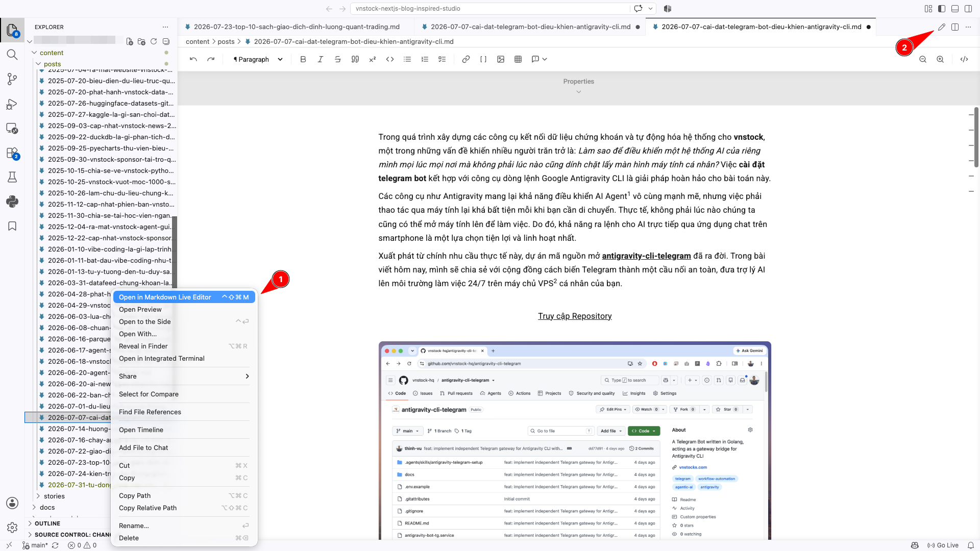Open the Extensions view icon
The width and height of the screenshot is (980, 551).
click(x=12, y=153)
